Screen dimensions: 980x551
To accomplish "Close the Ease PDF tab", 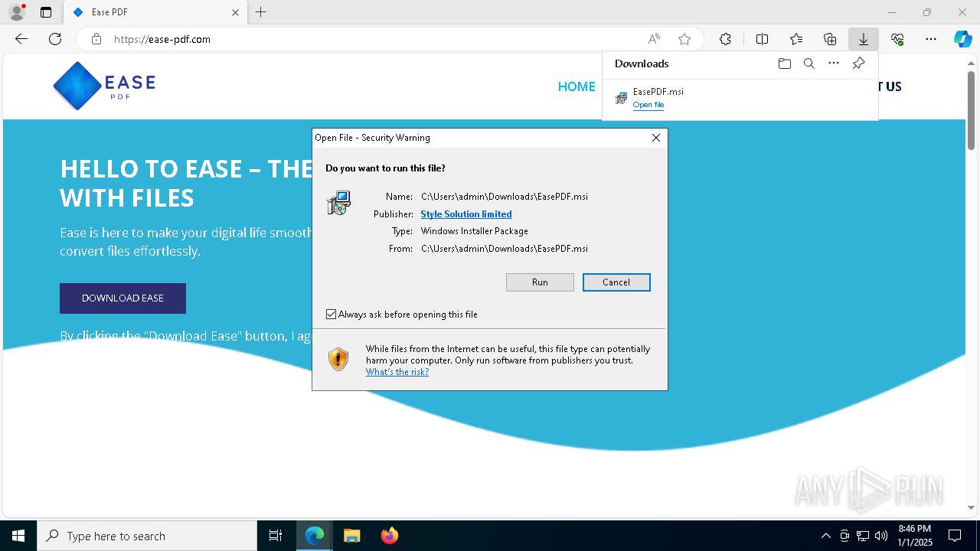I will (235, 12).
